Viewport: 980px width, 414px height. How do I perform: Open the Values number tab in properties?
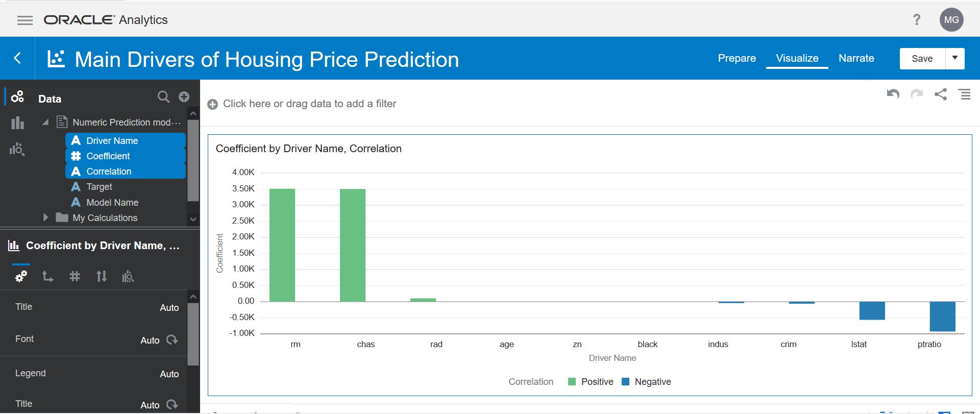coord(75,276)
